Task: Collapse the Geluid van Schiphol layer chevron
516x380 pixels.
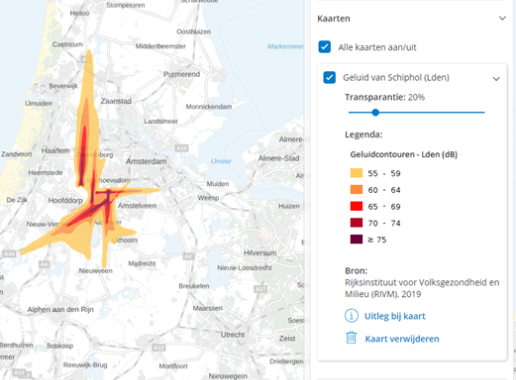Action: click(496, 79)
